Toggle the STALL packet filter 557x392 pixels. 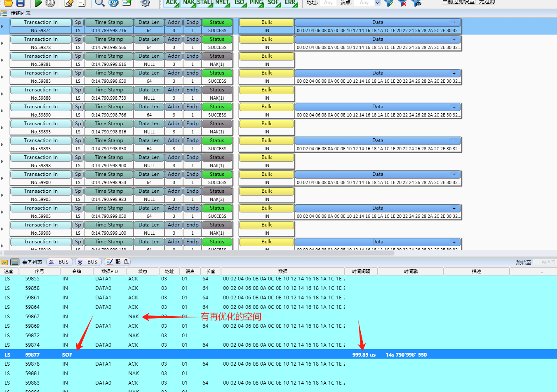(205, 3)
